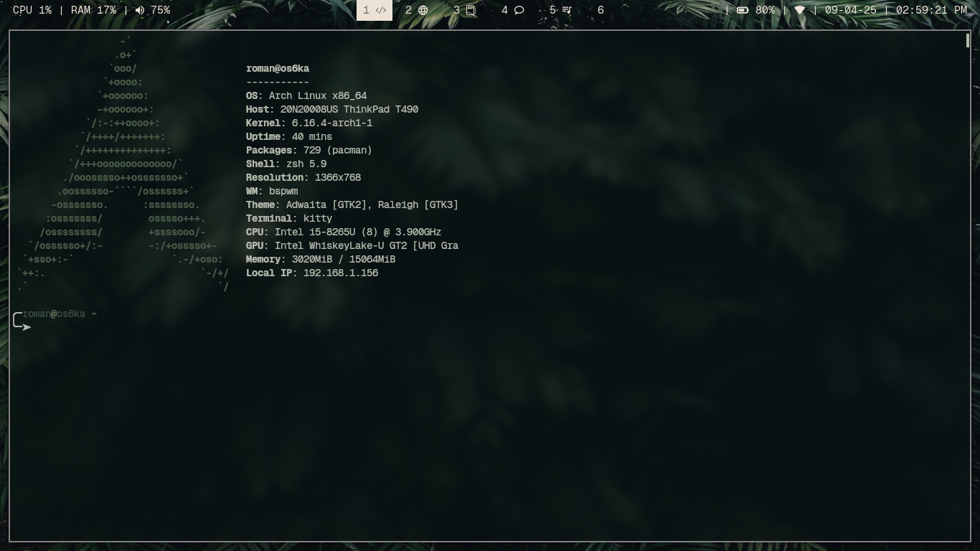980x551 pixels.
Task: Click the Wi-Fi signal icon
Action: pyautogui.click(x=799, y=10)
